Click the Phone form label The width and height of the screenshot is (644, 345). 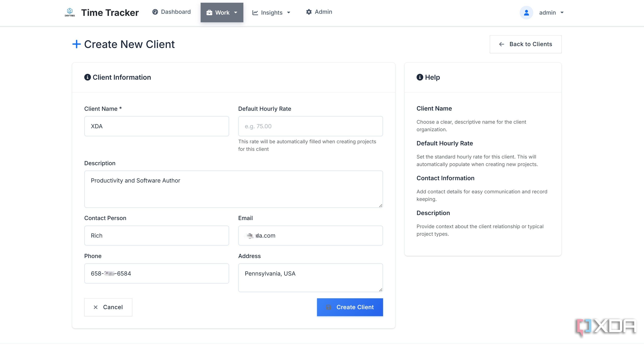(x=93, y=256)
